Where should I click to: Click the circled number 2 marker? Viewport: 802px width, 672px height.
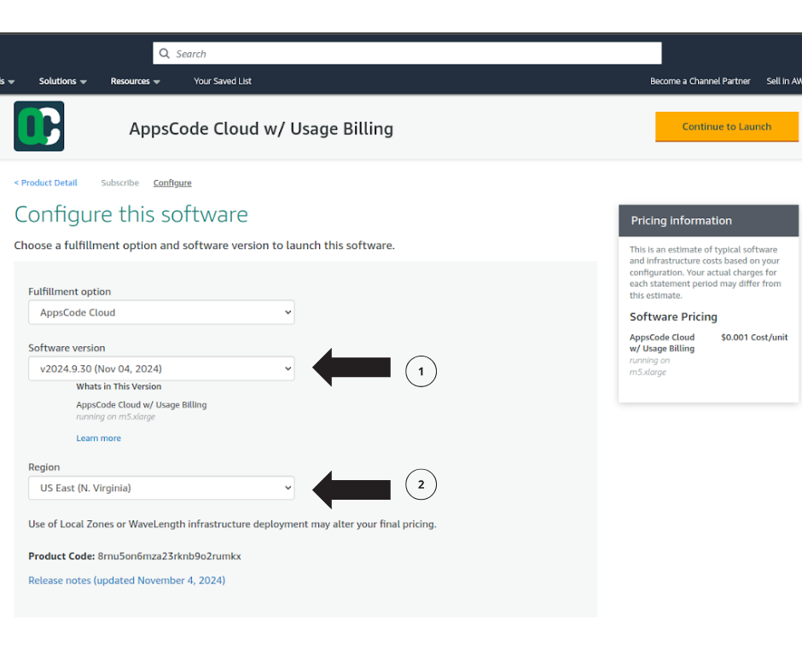(421, 485)
